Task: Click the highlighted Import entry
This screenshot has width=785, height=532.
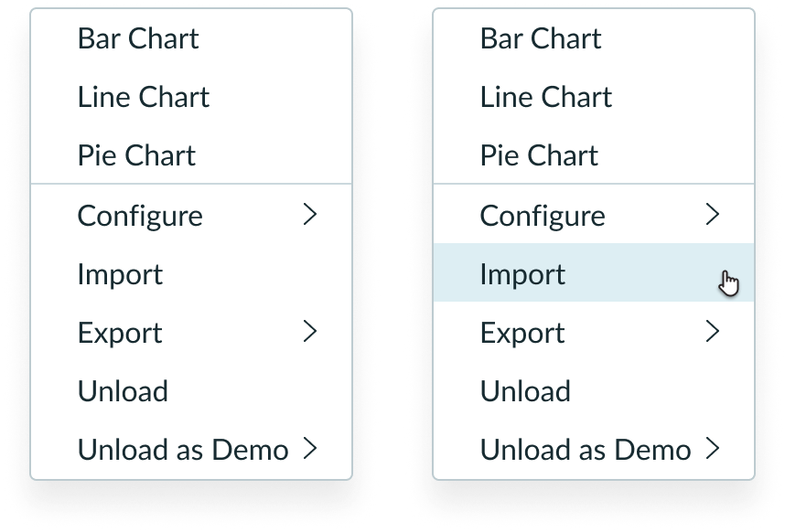Action: pyautogui.click(x=522, y=274)
